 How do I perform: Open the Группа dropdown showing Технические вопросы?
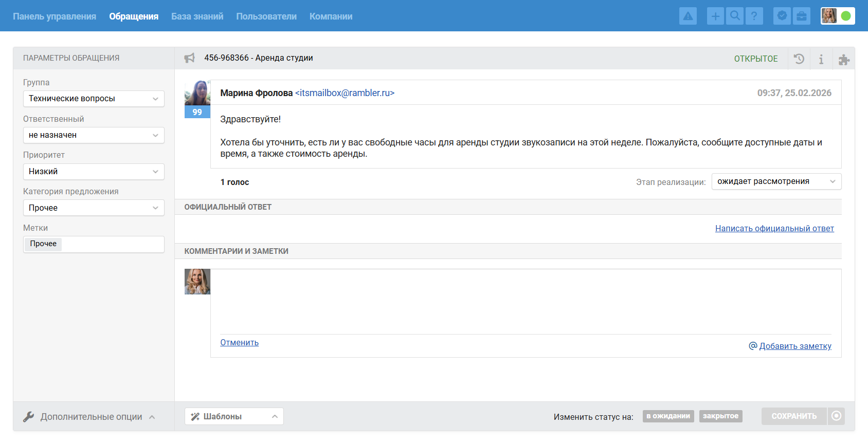click(94, 99)
